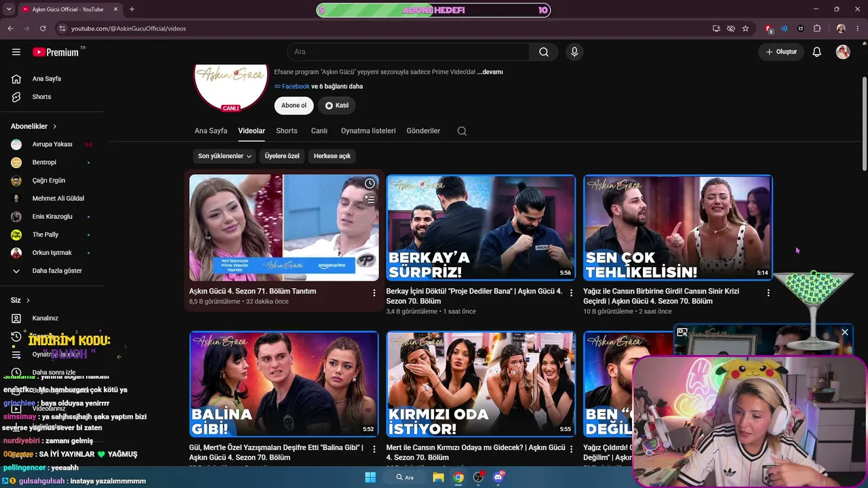Expand the Abonelikler section
This screenshot has height=488, width=868.
pyautogui.click(x=34, y=126)
